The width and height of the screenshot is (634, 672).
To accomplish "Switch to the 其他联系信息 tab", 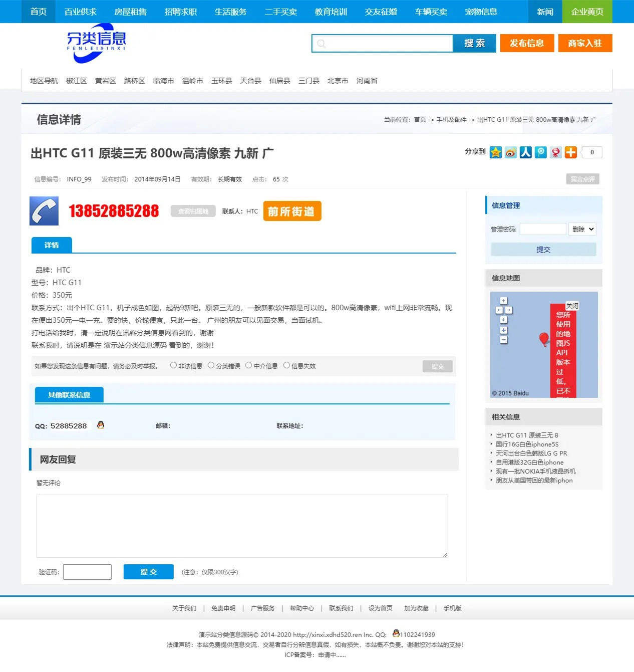I will (69, 395).
